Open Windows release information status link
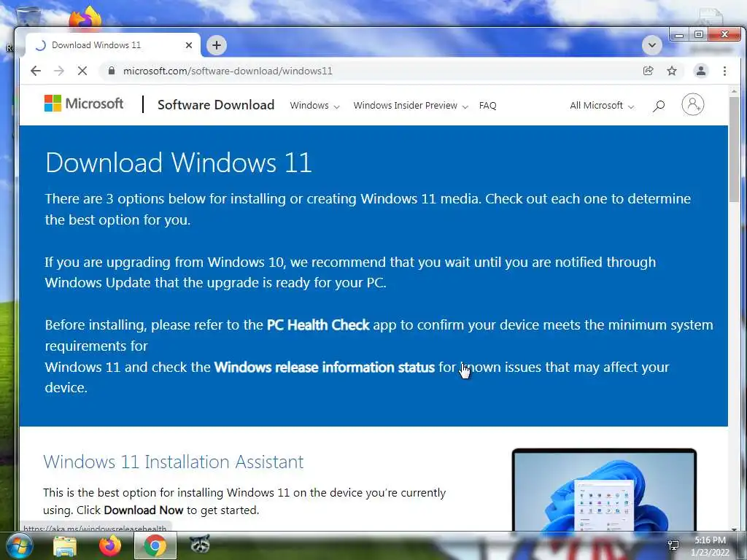This screenshot has height=560, width=747. [325, 367]
